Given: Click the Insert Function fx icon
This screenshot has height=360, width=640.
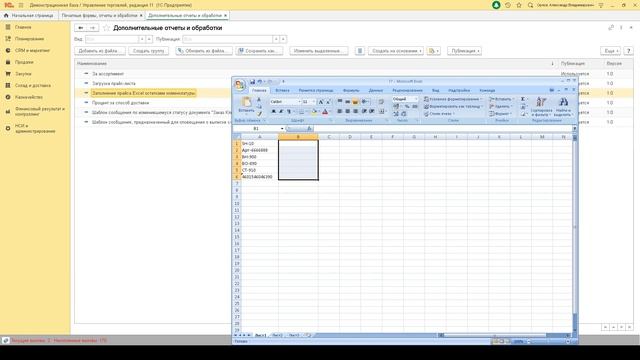Looking at the screenshot, I should [x=309, y=129].
